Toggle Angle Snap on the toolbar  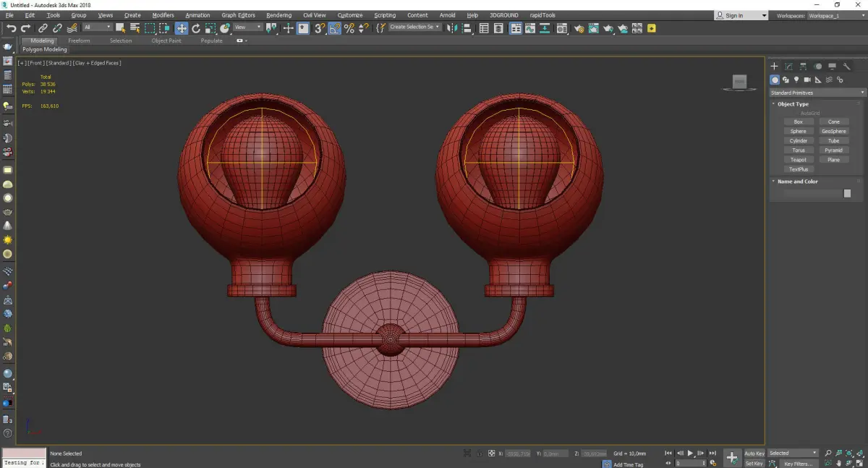(x=335, y=28)
